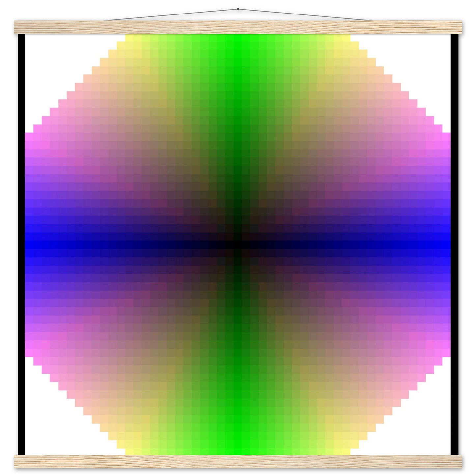
Task: Click the bottom wooden hanger bar
Action: coord(238,461)
